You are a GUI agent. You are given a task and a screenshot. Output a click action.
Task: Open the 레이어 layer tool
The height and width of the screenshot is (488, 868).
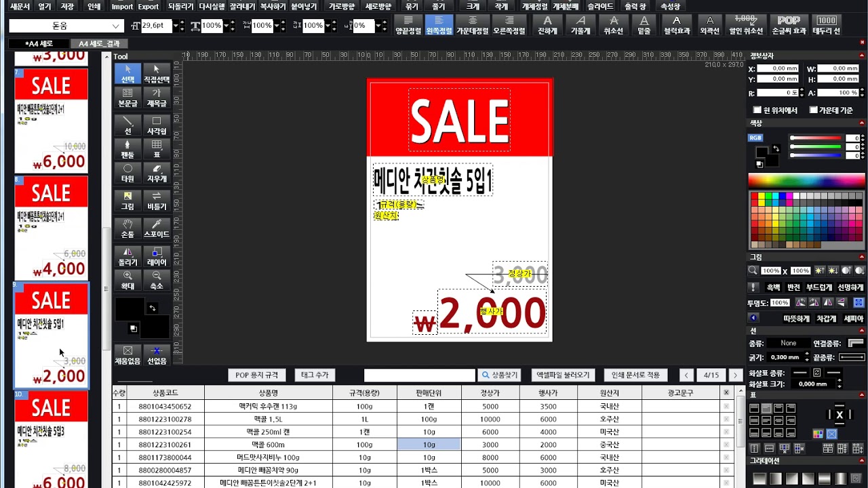(157, 256)
